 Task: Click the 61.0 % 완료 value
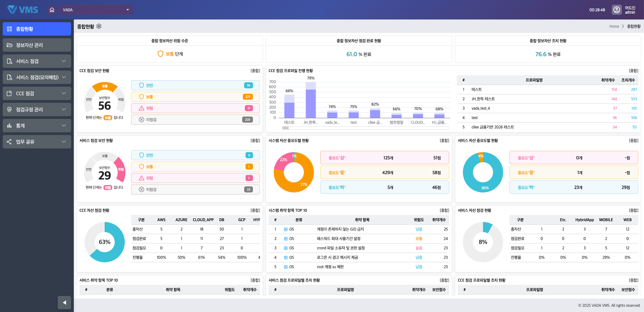[x=359, y=54]
